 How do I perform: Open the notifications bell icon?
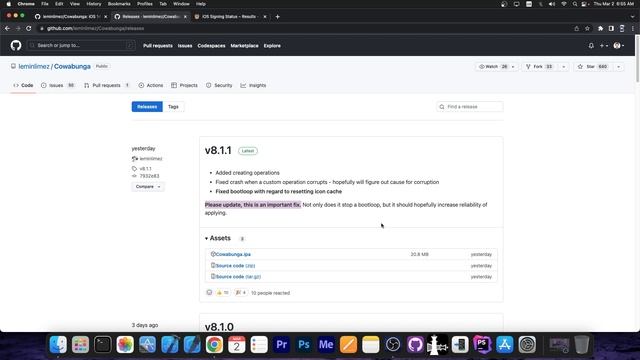pyautogui.click(x=591, y=46)
